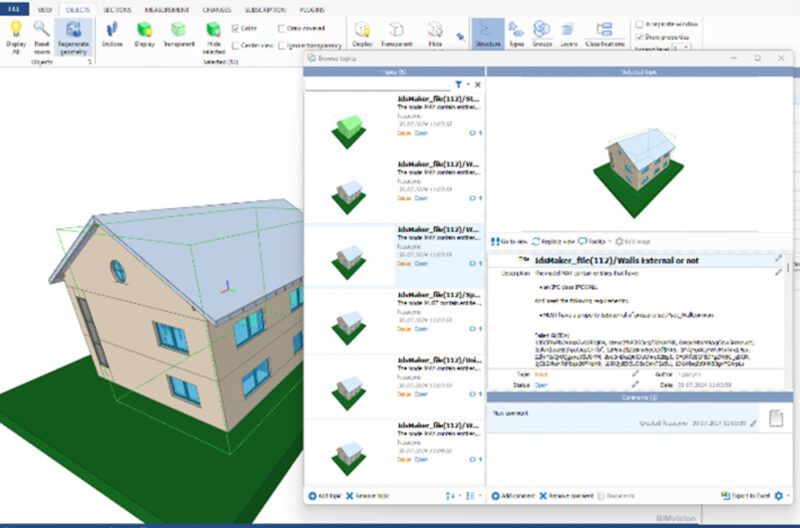The height and width of the screenshot is (528, 800).
Task: Select the first topic with green house thumbnail
Action: click(x=394, y=125)
